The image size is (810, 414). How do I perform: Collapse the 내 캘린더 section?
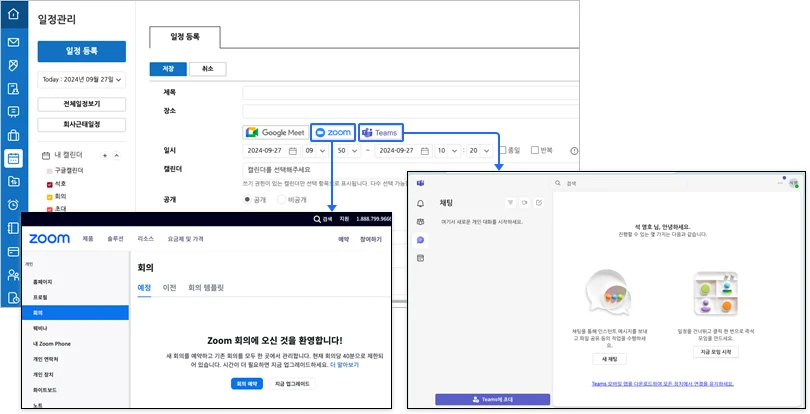117,156
